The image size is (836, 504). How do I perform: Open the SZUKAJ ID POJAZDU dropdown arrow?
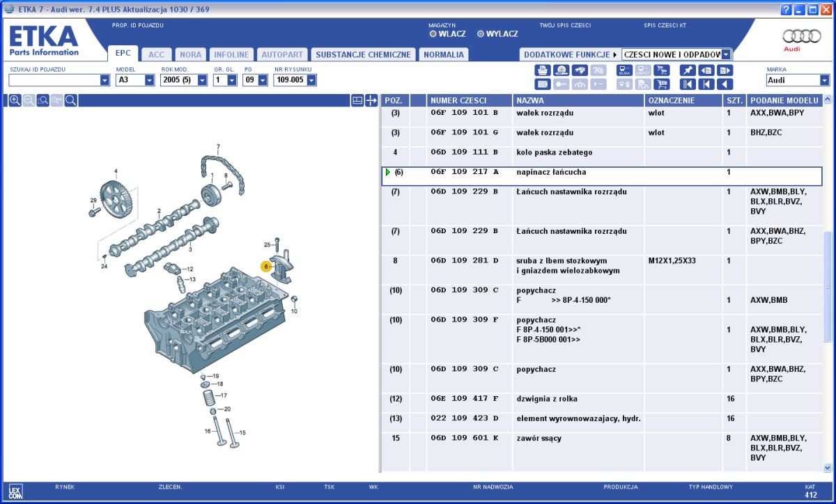pyautogui.click(x=105, y=80)
